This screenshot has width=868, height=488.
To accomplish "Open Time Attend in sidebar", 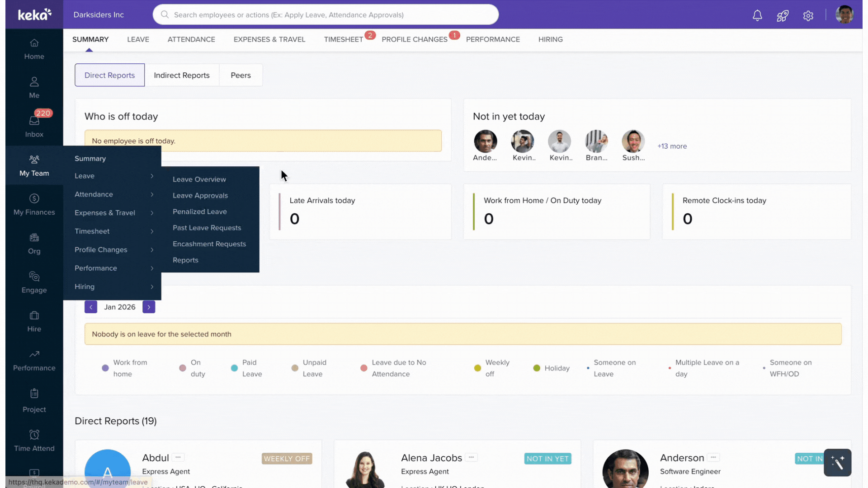I will [34, 441].
